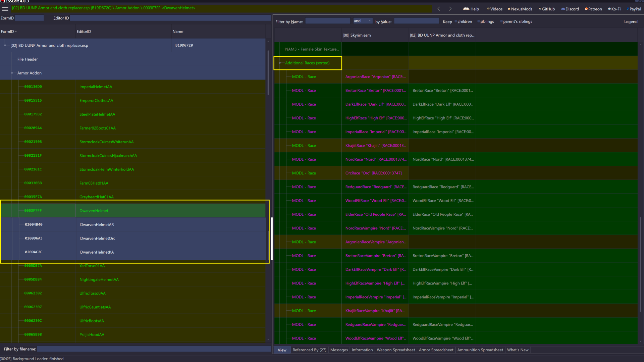Click Skyrim.esm KhajiitRace "Khajiit" cell

[375, 146]
